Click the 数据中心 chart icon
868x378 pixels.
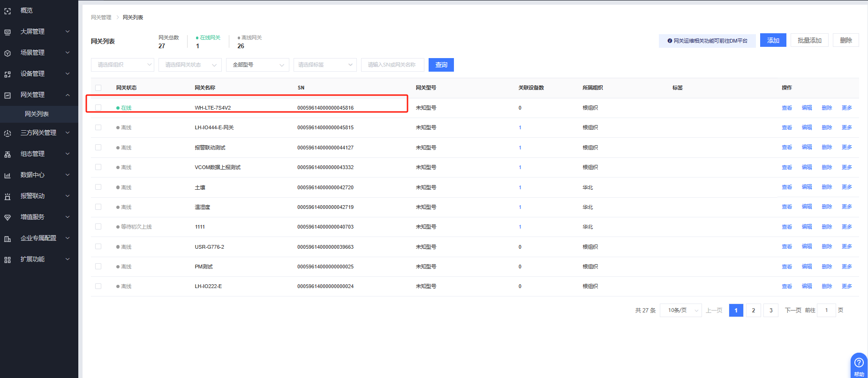[8, 175]
